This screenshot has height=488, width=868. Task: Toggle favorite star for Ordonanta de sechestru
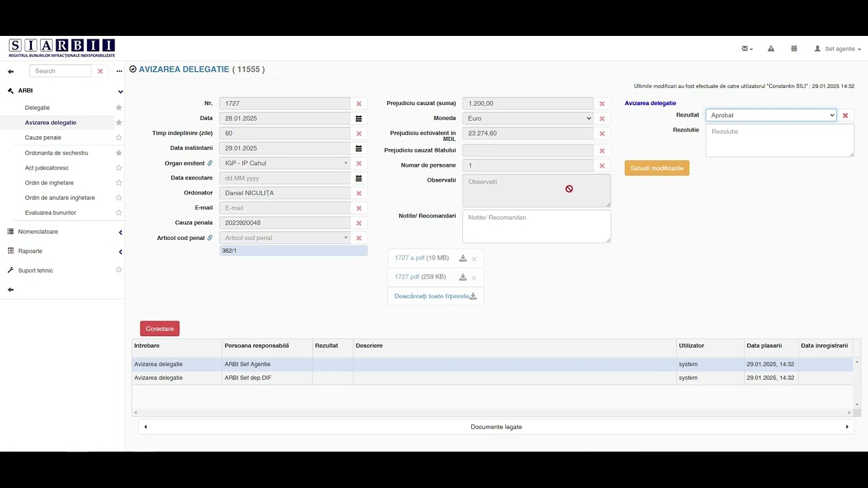click(119, 153)
